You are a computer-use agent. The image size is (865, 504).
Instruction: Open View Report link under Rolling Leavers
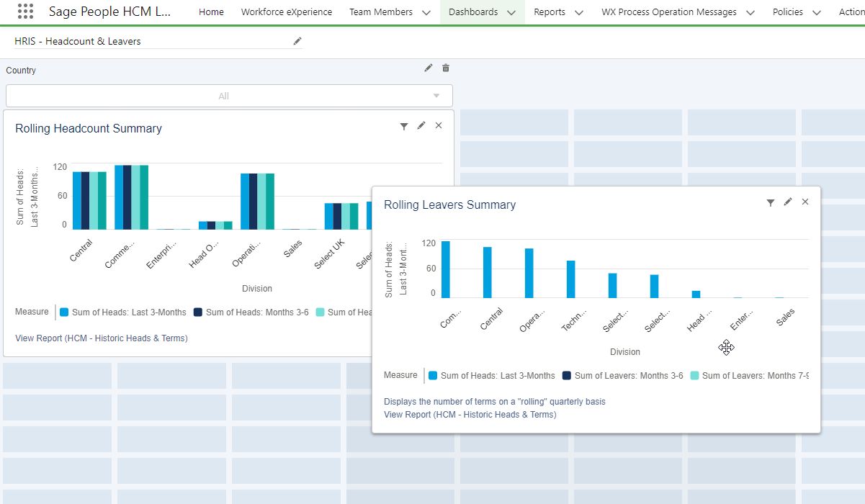tap(470, 415)
